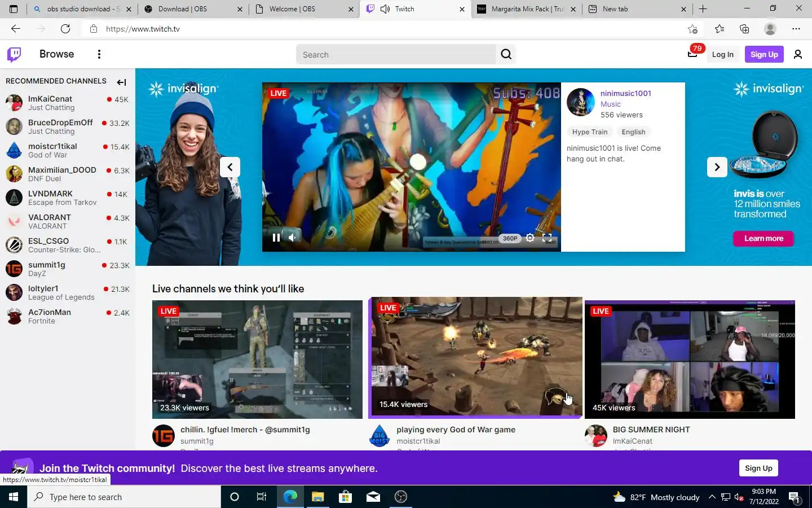This screenshot has width=812, height=508.
Task: Refresh the Twitch page
Action: [65, 29]
